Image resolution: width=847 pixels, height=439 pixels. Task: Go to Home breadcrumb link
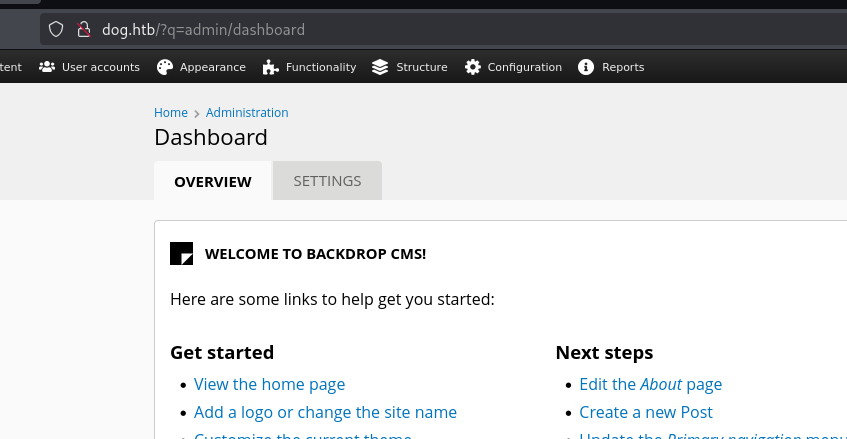171,113
